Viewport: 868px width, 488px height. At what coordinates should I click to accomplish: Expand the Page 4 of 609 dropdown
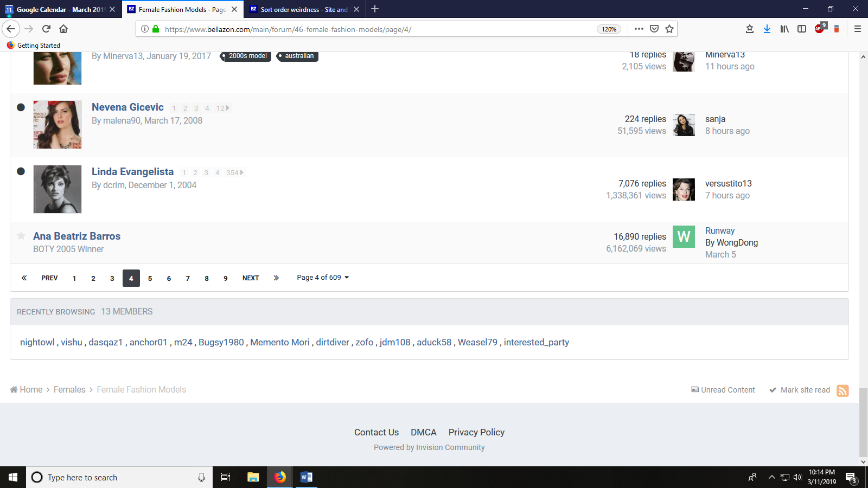click(x=323, y=278)
